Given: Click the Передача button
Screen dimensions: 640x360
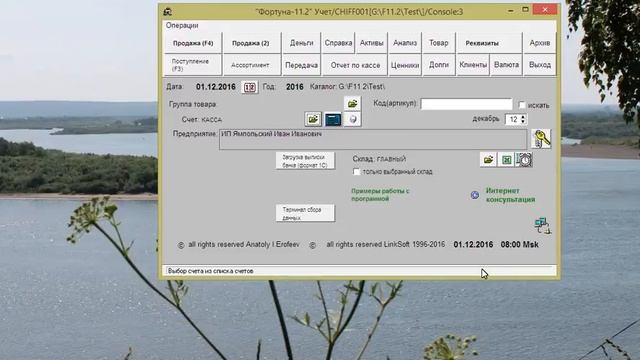Looking at the screenshot, I should 302,65.
